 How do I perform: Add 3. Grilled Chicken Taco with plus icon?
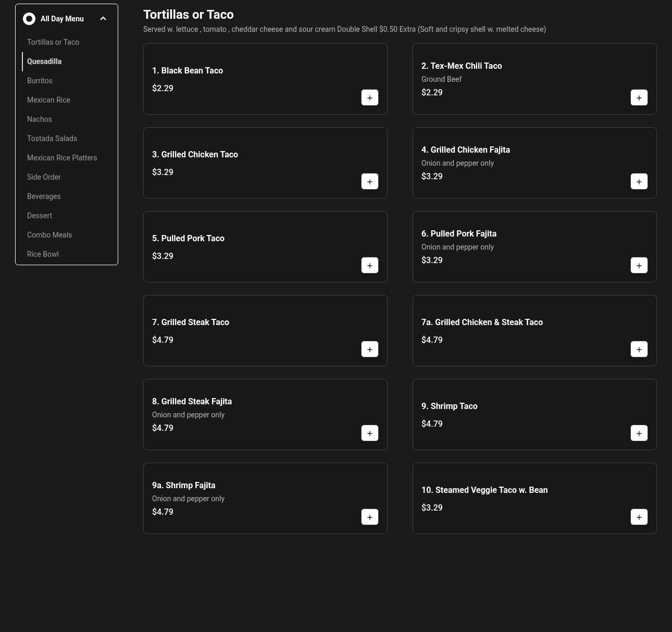click(370, 181)
